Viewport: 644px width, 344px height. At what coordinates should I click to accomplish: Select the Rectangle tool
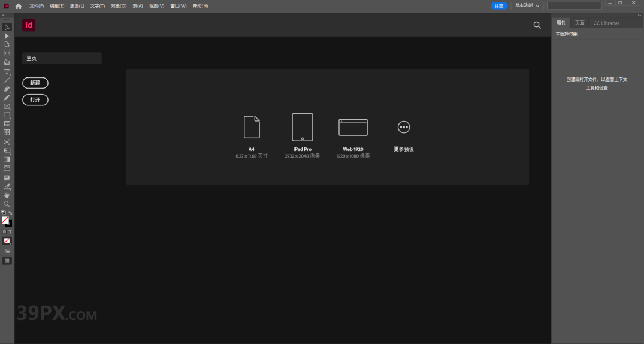(x=7, y=115)
